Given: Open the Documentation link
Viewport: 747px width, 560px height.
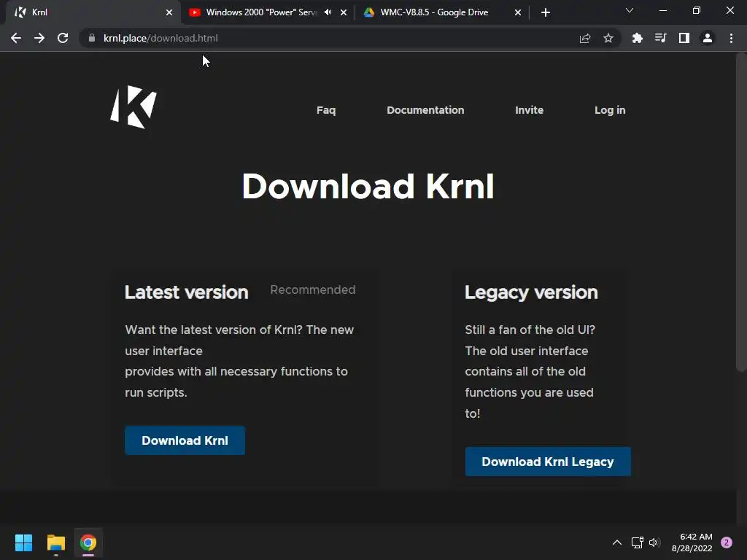Looking at the screenshot, I should pos(425,110).
